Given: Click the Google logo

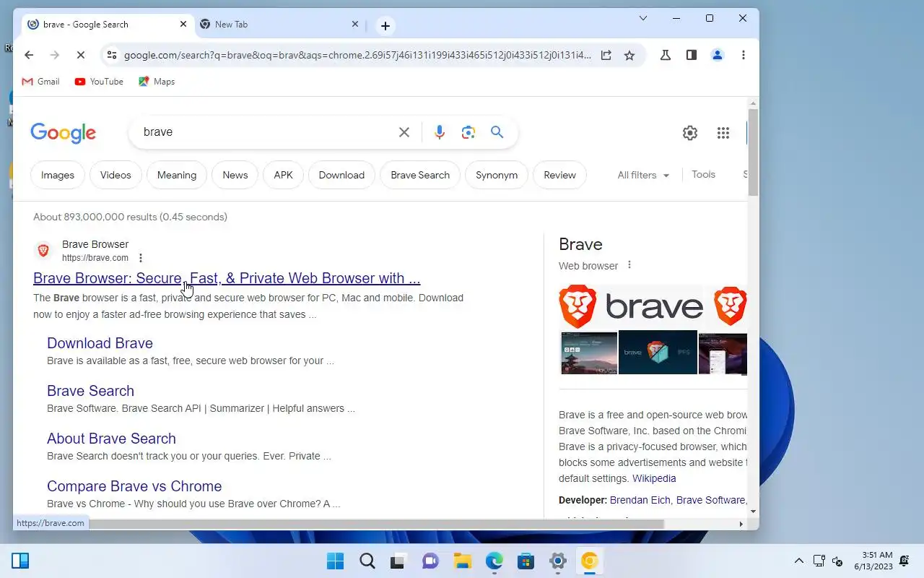Looking at the screenshot, I should coord(64,133).
